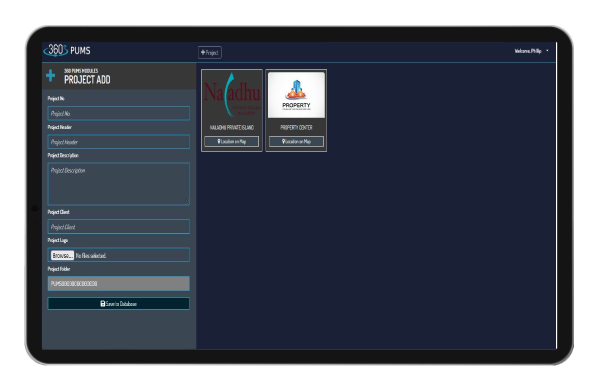The image size is (600, 389).
Task: Click the Project No input field
Action: 119,113
